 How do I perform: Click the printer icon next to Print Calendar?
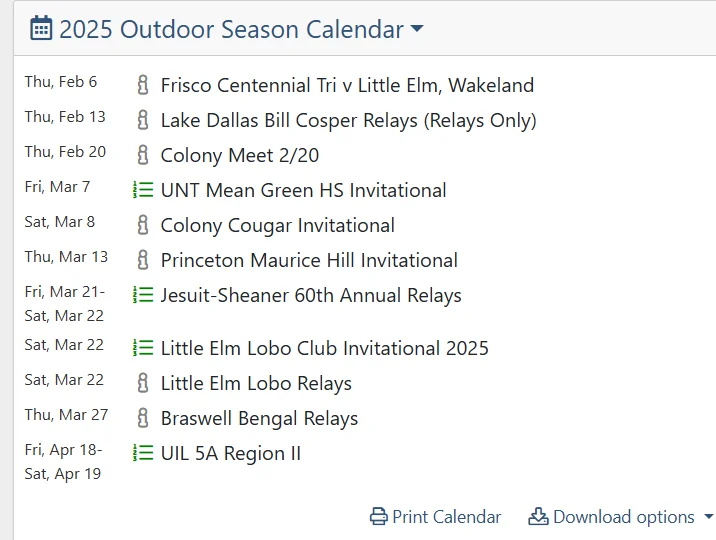pyautogui.click(x=378, y=517)
